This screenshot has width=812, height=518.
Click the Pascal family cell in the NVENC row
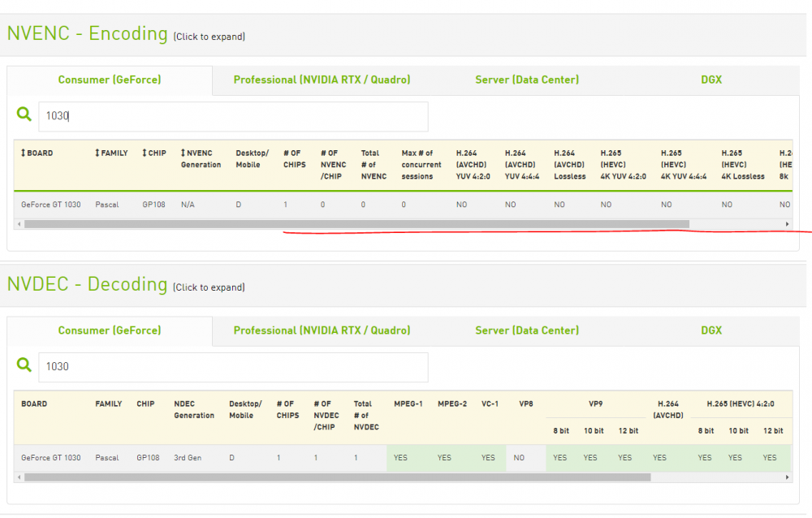[x=107, y=205]
